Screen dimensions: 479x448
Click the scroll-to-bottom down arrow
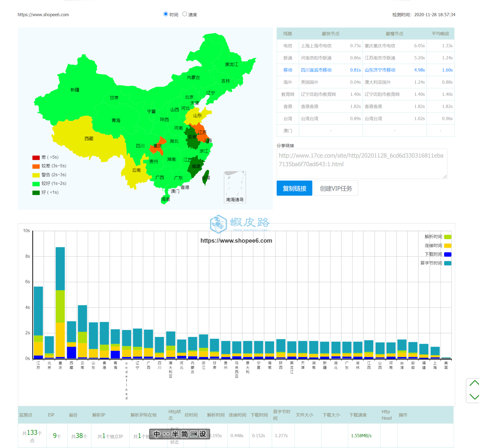tap(474, 396)
